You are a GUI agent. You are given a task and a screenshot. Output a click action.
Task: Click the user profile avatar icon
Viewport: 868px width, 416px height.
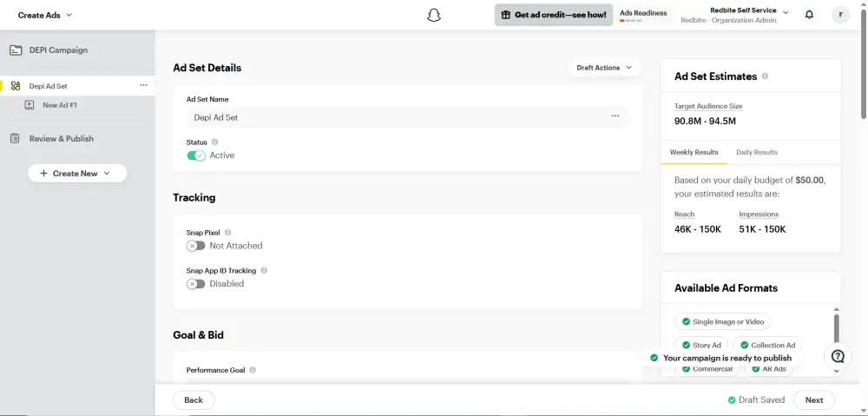tap(840, 15)
